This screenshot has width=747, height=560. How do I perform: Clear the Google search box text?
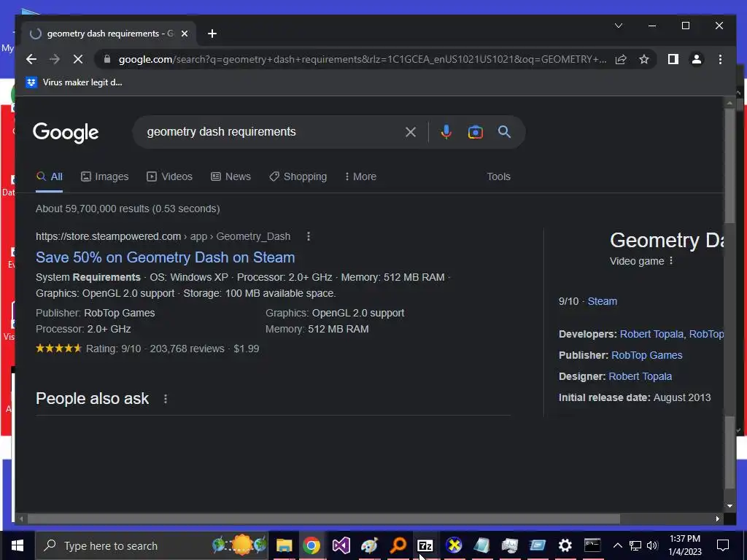click(x=410, y=132)
